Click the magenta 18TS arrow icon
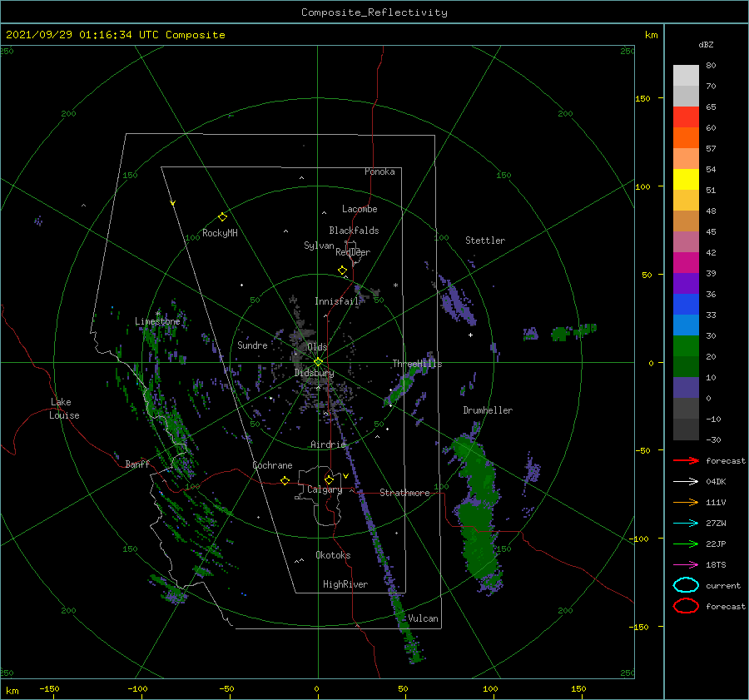This screenshot has width=749, height=700. coord(686,564)
